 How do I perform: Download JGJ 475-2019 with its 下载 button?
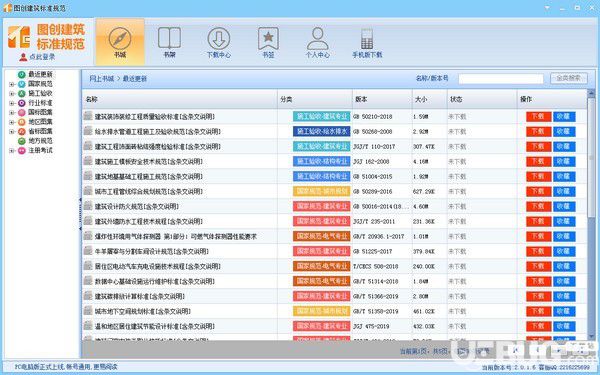click(538, 326)
